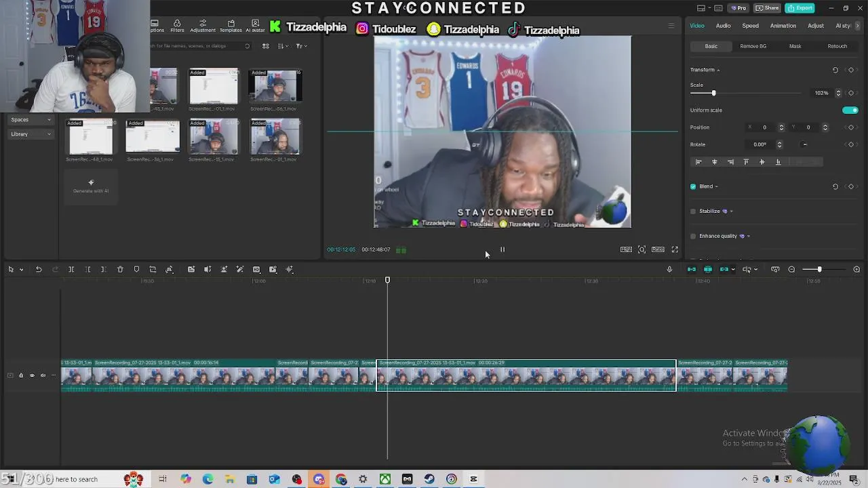Mute the main track audio
This screenshot has height=488, width=868.
tap(43, 375)
